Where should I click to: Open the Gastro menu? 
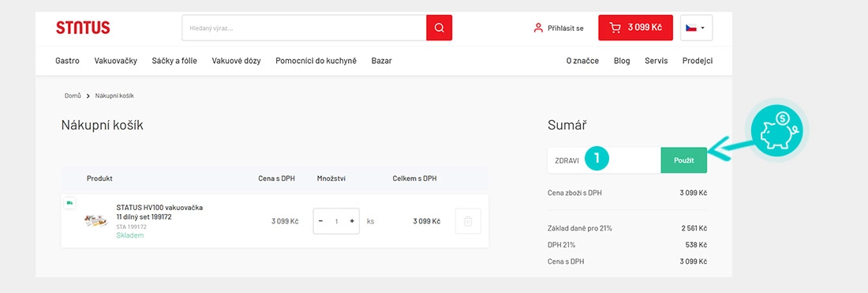(x=68, y=61)
